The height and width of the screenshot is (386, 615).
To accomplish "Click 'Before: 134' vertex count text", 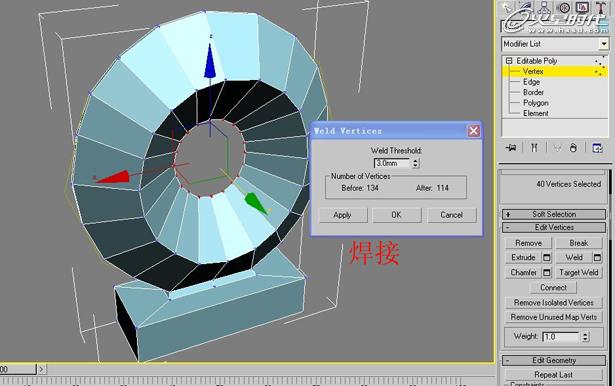I will (360, 188).
